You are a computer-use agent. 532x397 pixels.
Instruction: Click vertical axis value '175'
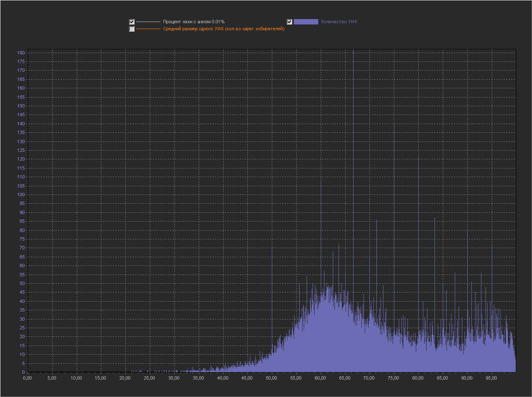tap(21, 61)
